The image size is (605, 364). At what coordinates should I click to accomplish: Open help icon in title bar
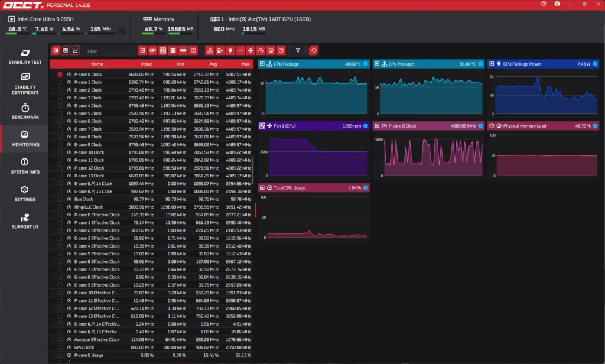(544, 4)
